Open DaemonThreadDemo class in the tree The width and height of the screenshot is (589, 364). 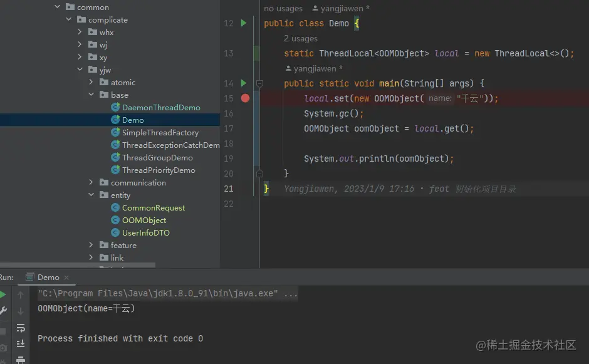click(x=161, y=107)
